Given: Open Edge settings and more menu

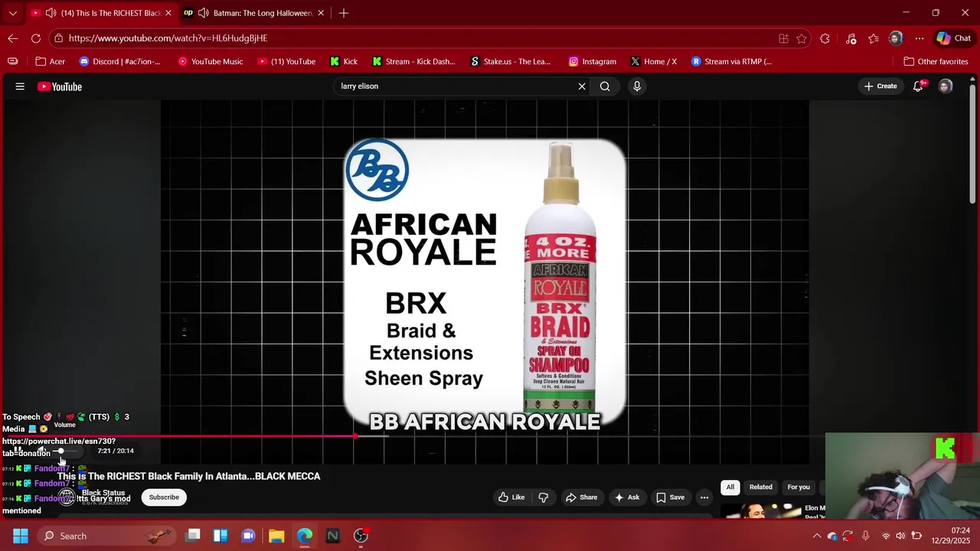Looking at the screenshot, I should (920, 38).
